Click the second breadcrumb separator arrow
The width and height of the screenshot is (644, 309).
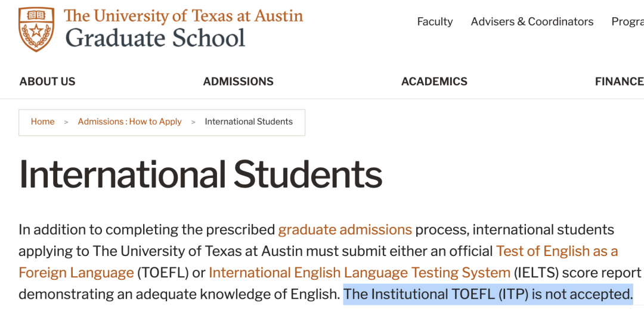click(x=193, y=122)
